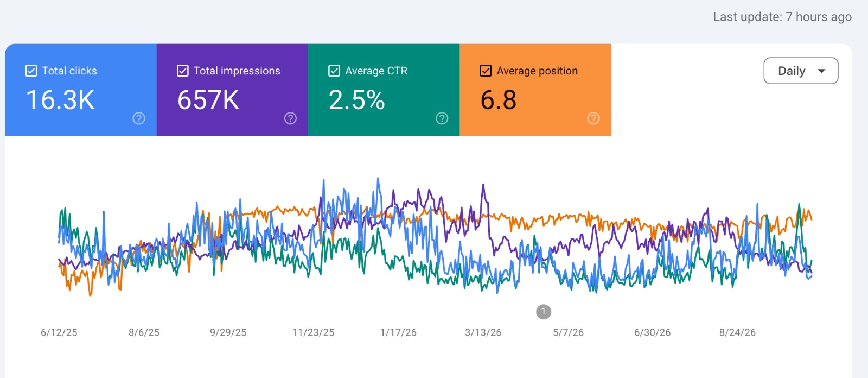Open help icon on Total impressions card

[x=291, y=118]
